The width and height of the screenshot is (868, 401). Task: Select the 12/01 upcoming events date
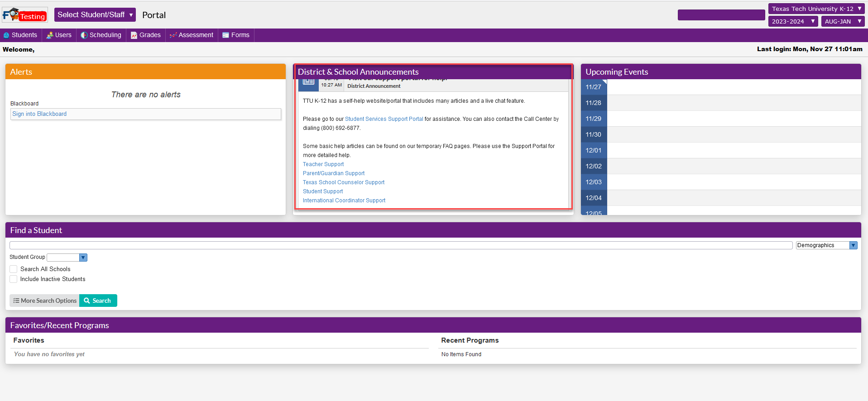594,150
